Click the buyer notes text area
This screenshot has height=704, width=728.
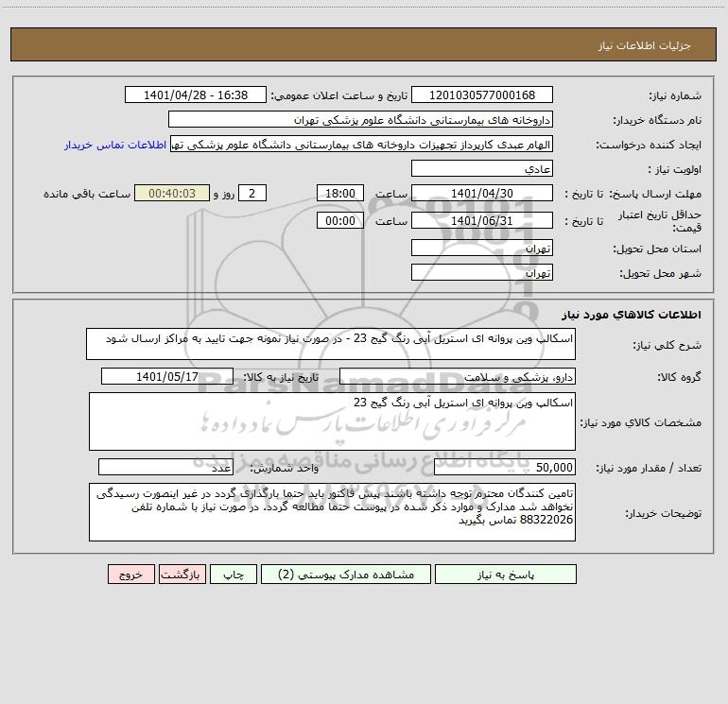[x=332, y=512]
